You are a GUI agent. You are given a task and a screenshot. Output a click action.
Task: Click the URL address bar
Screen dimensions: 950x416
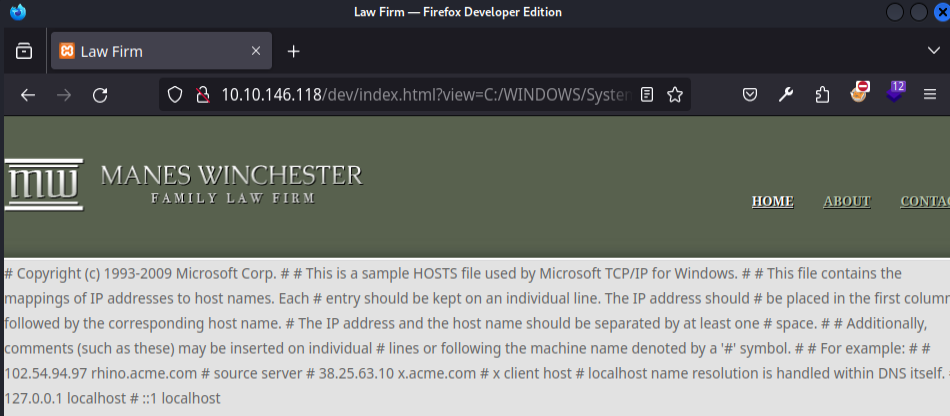coord(427,94)
